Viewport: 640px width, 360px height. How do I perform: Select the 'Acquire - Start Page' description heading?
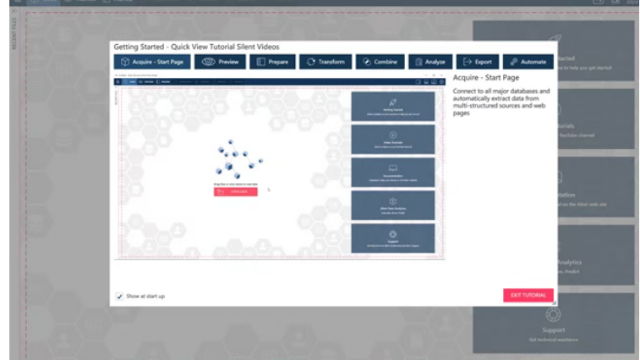point(486,78)
